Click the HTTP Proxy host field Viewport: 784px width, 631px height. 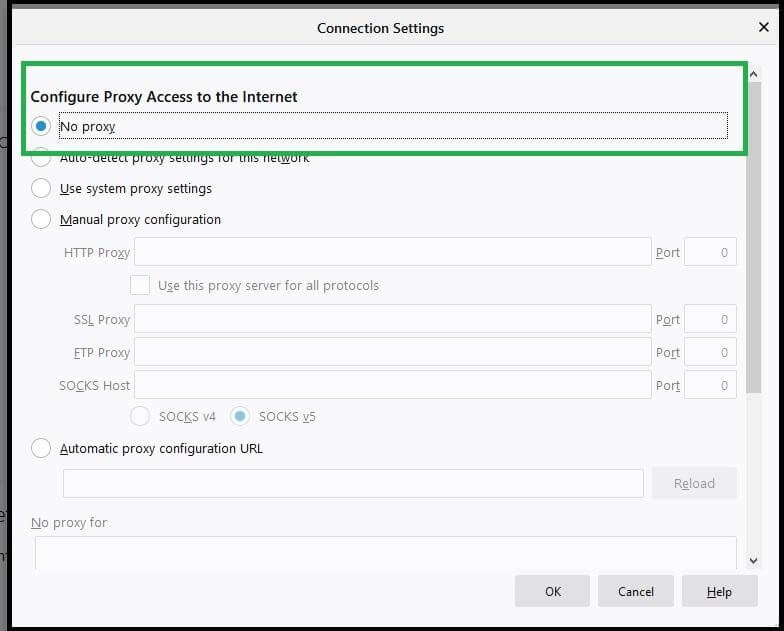coord(392,252)
